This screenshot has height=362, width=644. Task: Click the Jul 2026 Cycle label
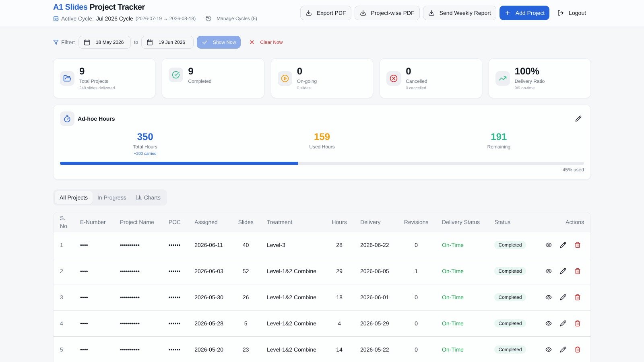(115, 19)
